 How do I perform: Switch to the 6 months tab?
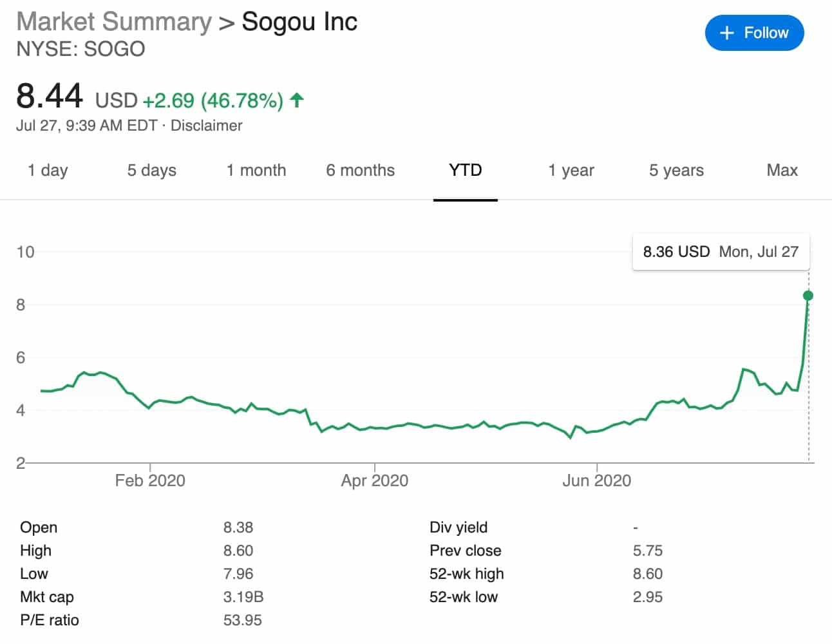[x=360, y=171]
